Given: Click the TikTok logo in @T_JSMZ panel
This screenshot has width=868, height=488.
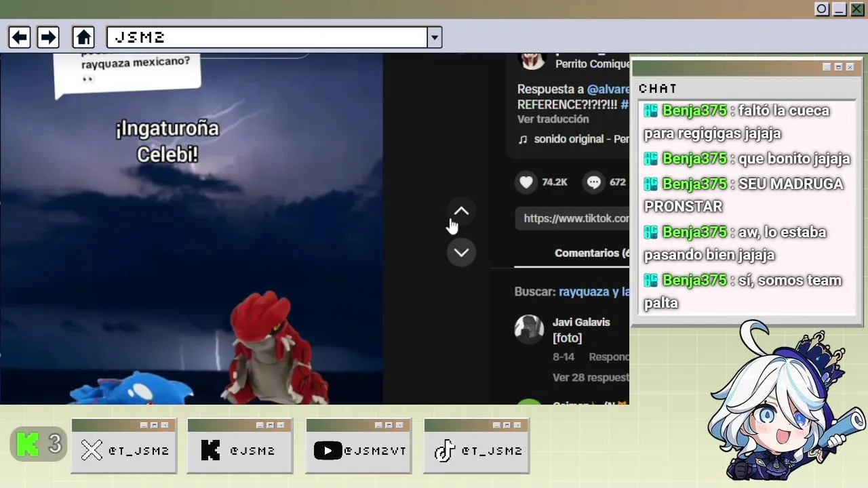Looking at the screenshot, I should (445, 450).
